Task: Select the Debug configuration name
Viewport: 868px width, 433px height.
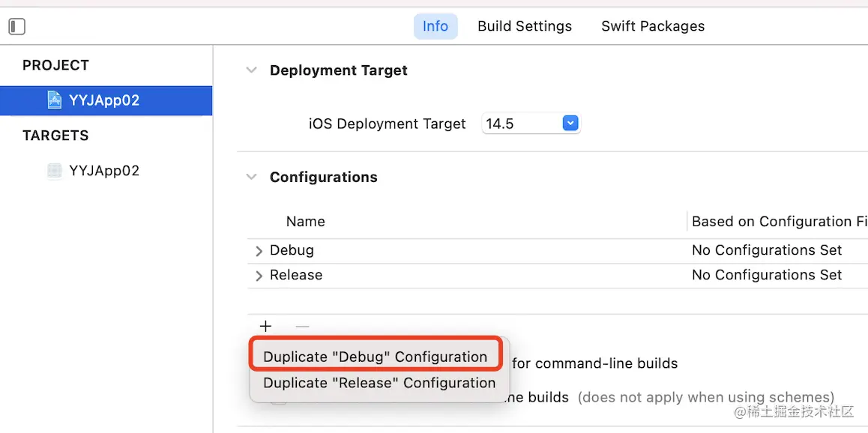Action: 292,250
